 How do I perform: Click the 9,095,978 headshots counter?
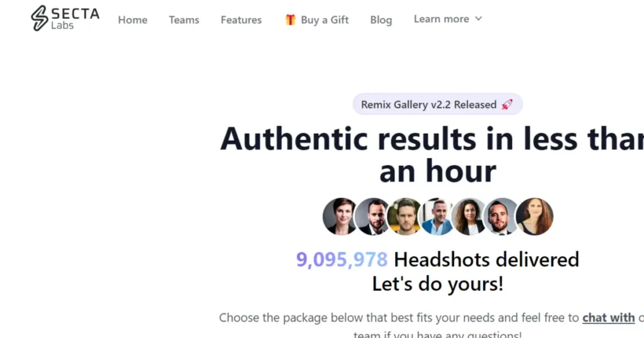[341, 259]
